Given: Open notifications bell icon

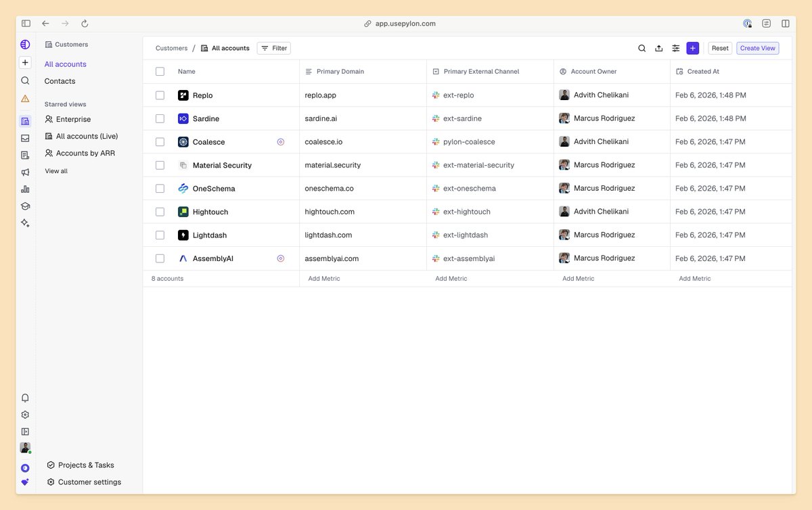Looking at the screenshot, I should (25, 398).
